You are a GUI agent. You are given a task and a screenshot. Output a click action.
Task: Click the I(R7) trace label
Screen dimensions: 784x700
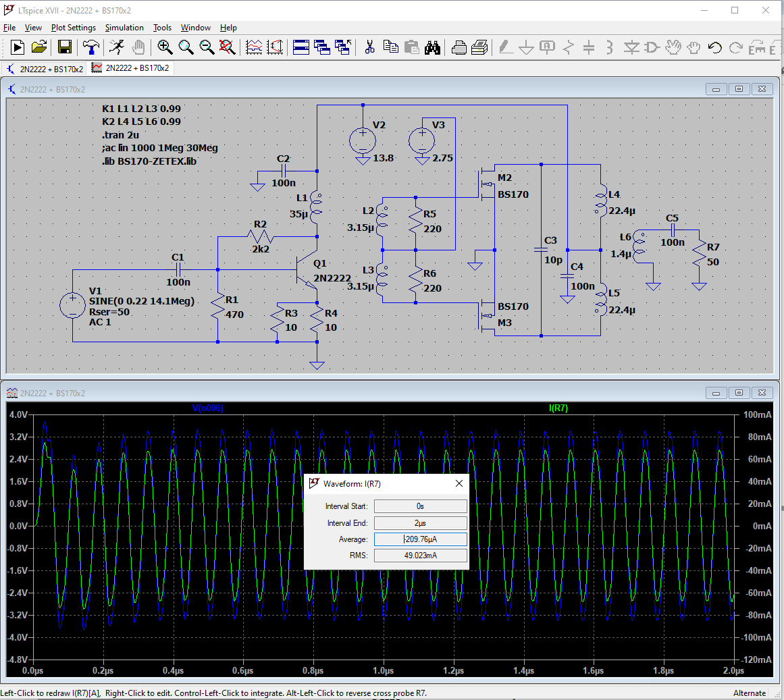(x=558, y=408)
